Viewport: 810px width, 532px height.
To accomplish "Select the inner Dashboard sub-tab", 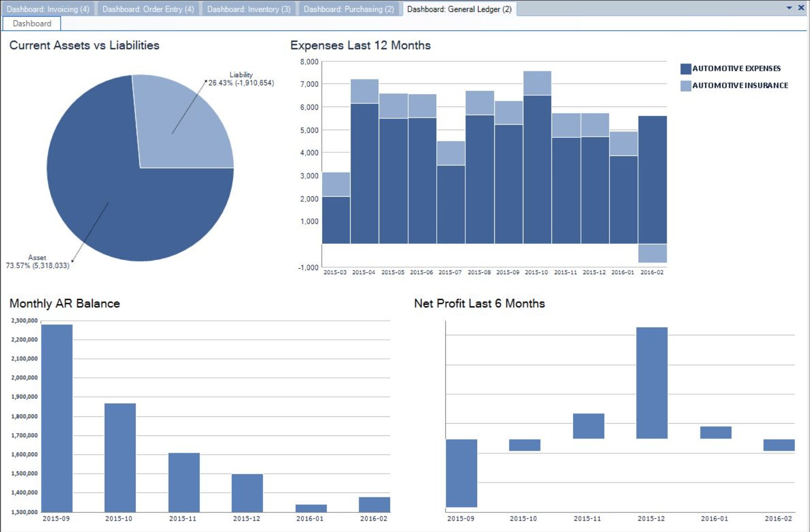I will [x=32, y=24].
